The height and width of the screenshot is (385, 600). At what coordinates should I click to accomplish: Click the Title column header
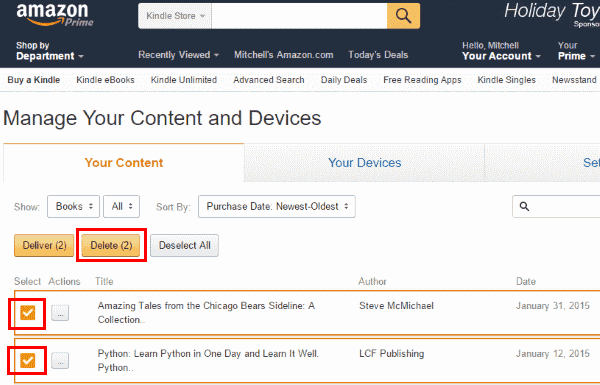(x=104, y=281)
